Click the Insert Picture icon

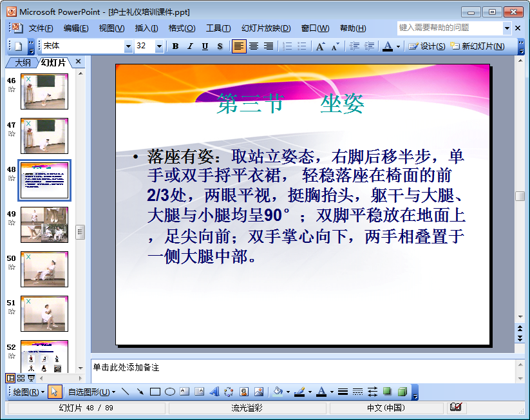coord(259,392)
